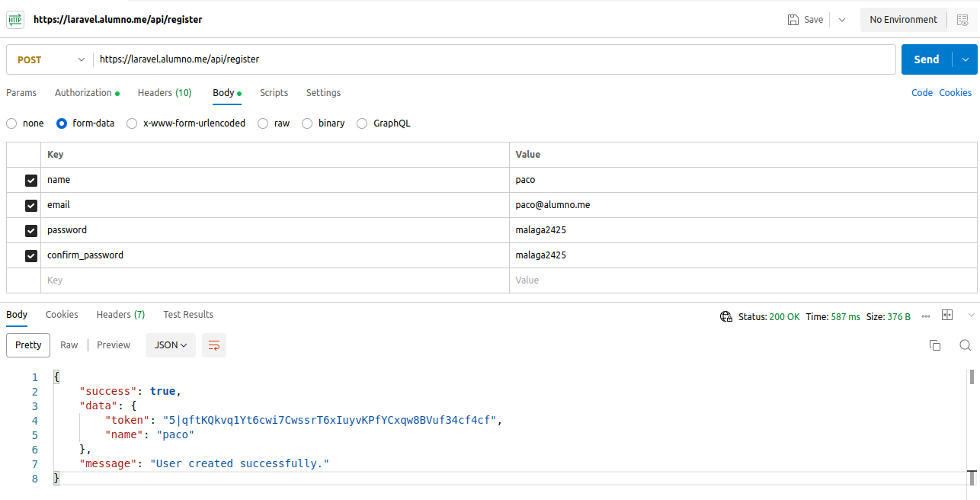Image resolution: width=980 pixels, height=500 pixels.
Task: Click the Save floppy disk icon
Action: [x=793, y=20]
